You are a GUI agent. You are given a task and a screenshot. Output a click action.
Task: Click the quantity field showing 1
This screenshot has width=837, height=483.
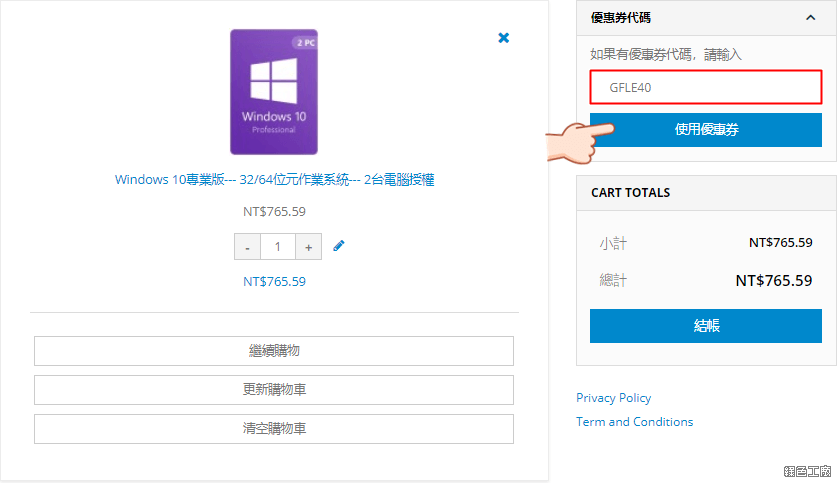(278, 247)
